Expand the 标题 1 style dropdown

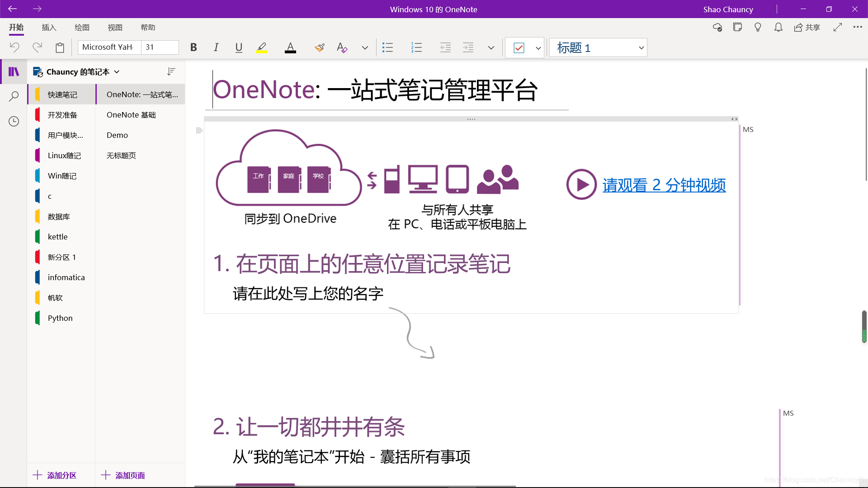[x=641, y=47]
